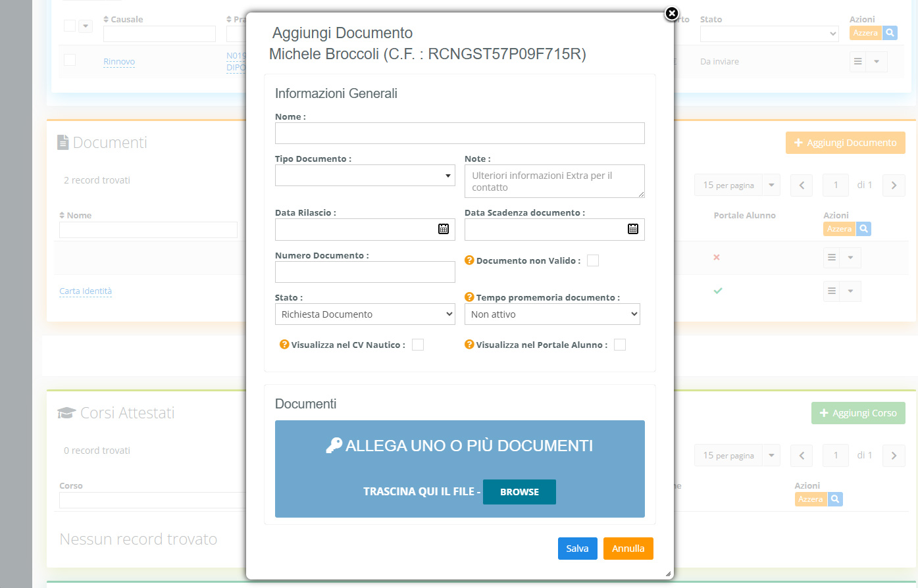This screenshot has height=588, width=918.
Task: Click the search icon in the Corsi Attestati Azioni filter
Action: point(835,499)
